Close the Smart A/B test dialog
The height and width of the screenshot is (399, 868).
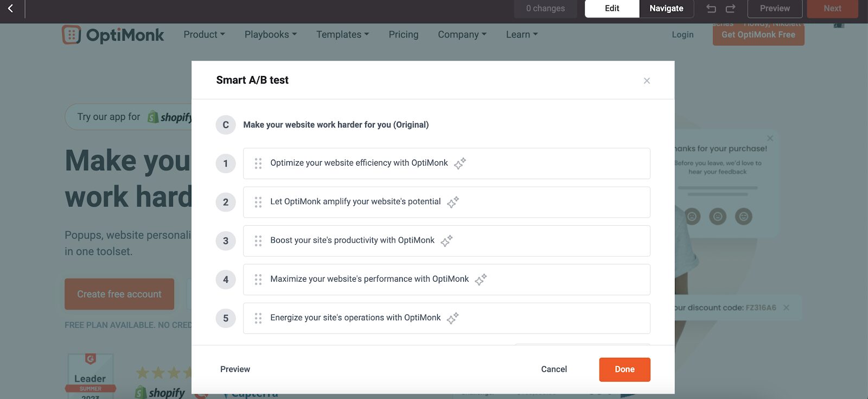click(647, 81)
